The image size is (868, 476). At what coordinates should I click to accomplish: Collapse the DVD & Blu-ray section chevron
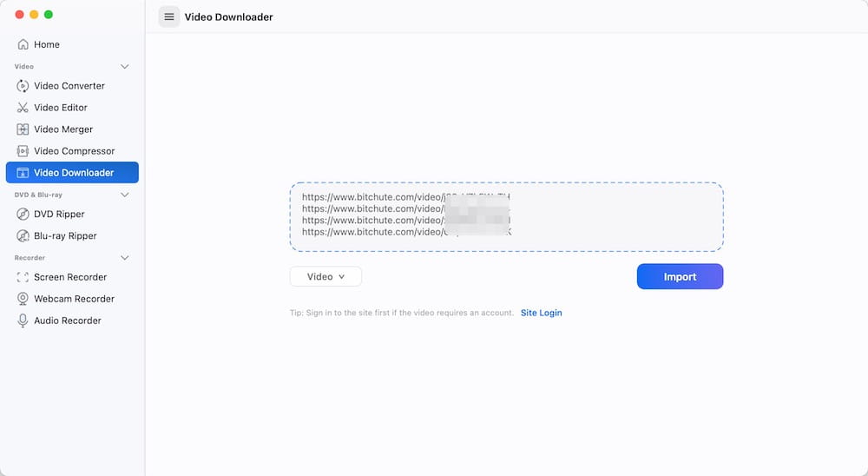click(x=124, y=195)
